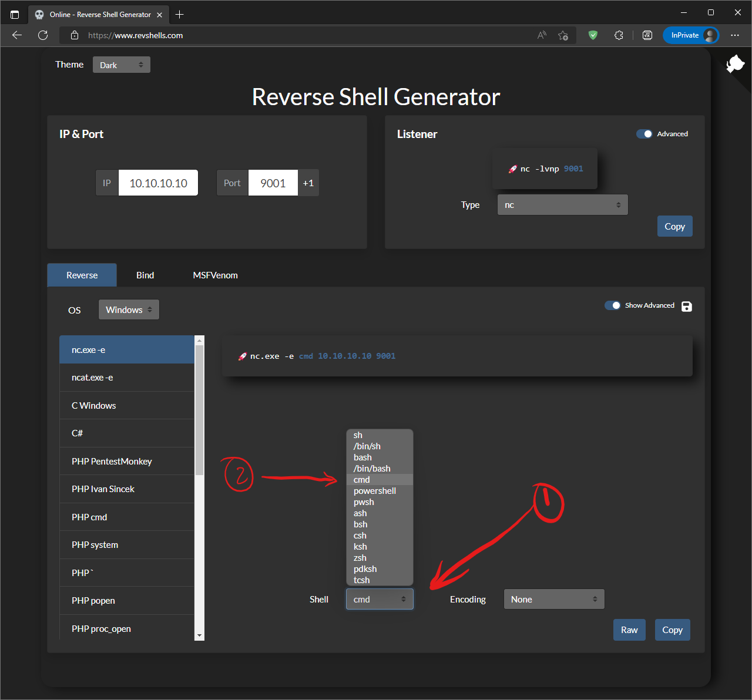Select ncat.exe -e payload
This screenshot has height=700, width=752.
pyautogui.click(x=127, y=378)
